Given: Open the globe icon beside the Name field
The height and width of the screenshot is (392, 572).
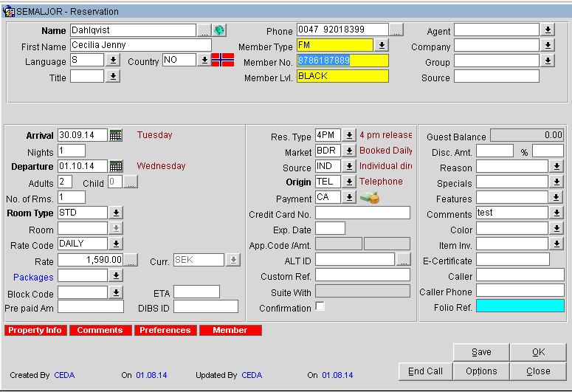Looking at the screenshot, I should pos(219,30).
